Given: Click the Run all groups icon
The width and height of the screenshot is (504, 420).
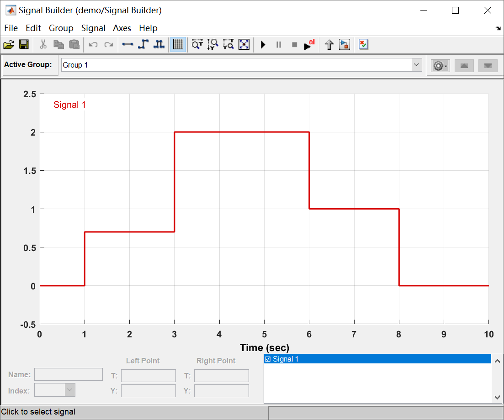Looking at the screenshot, I should coord(310,44).
